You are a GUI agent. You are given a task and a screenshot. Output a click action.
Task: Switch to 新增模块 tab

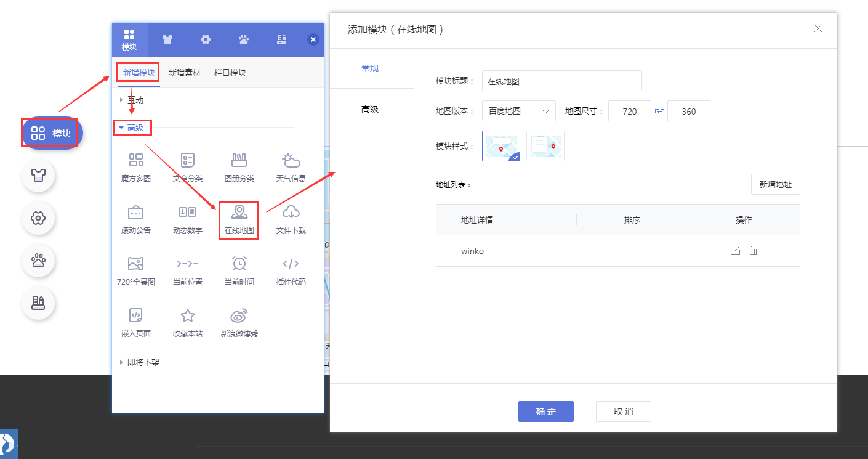point(139,73)
